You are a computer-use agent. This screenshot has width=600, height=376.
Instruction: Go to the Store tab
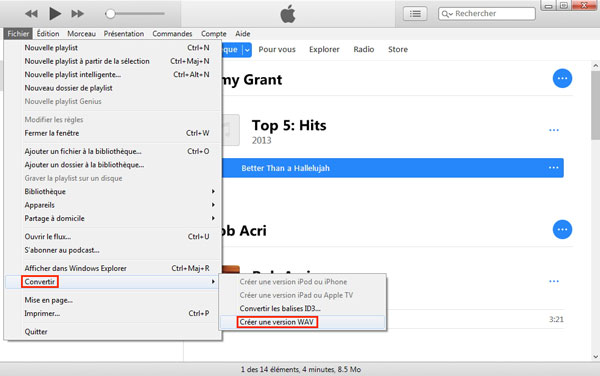click(x=398, y=49)
